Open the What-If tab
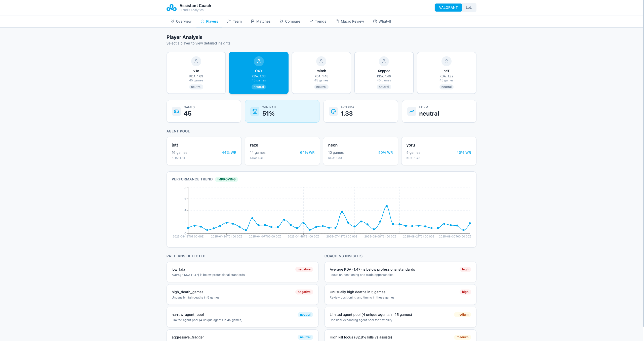 [382, 21]
